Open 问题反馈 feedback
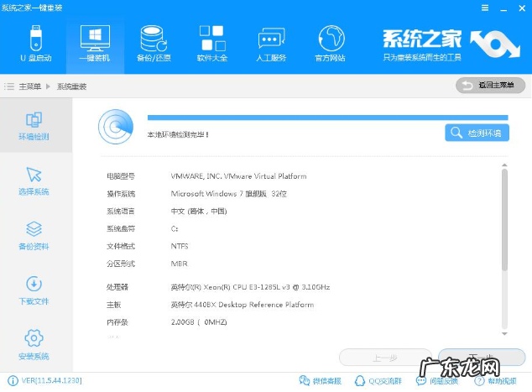 coord(437,381)
